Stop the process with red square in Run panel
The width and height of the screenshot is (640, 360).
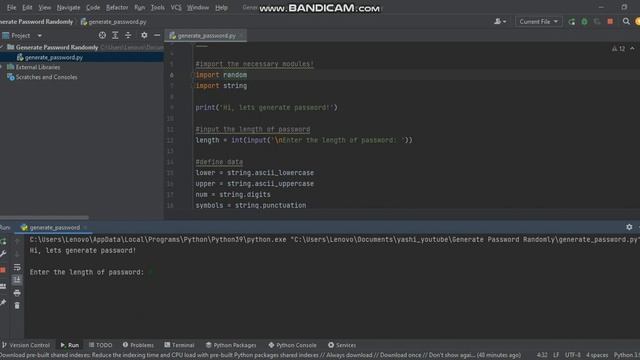pos(3,270)
